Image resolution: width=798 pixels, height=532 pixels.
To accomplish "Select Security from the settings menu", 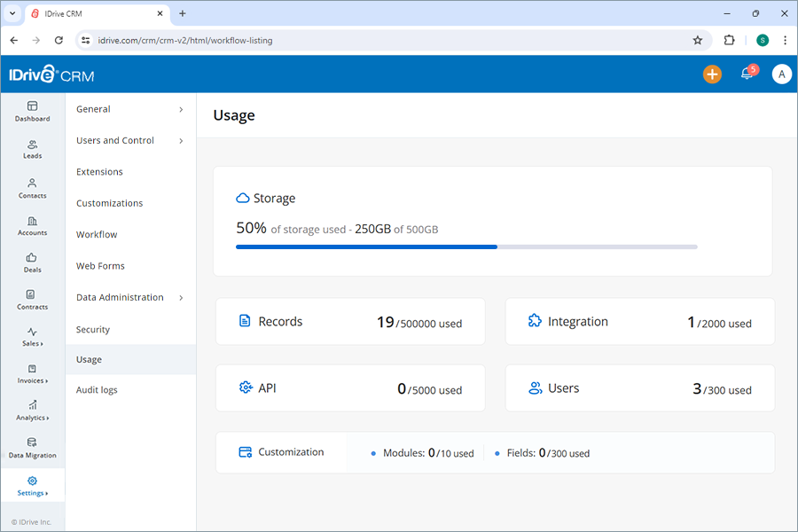I will point(92,329).
